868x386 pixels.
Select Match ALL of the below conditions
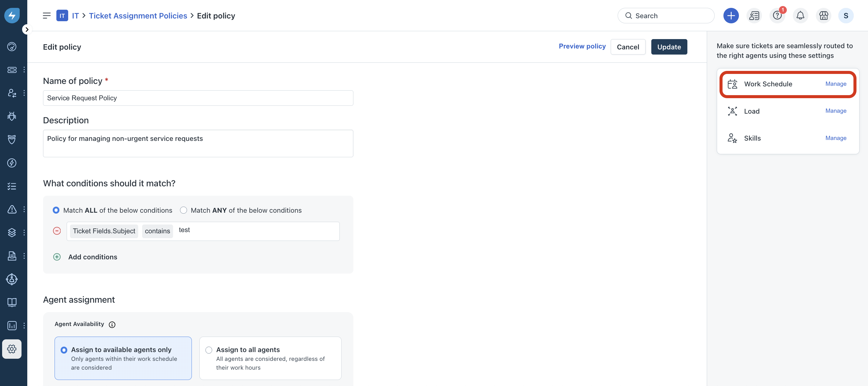(56, 210)
